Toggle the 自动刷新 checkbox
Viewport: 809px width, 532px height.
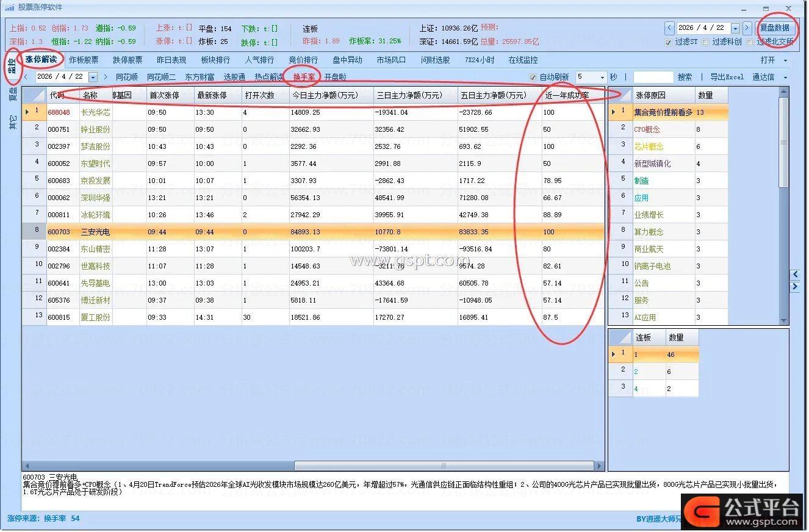pos(533,77)
